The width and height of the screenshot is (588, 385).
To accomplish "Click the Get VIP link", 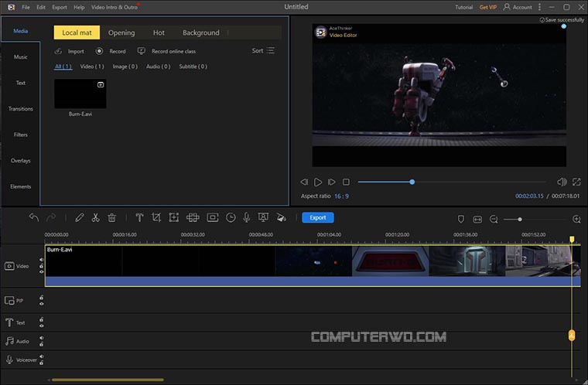I will [x=488, y=7].
